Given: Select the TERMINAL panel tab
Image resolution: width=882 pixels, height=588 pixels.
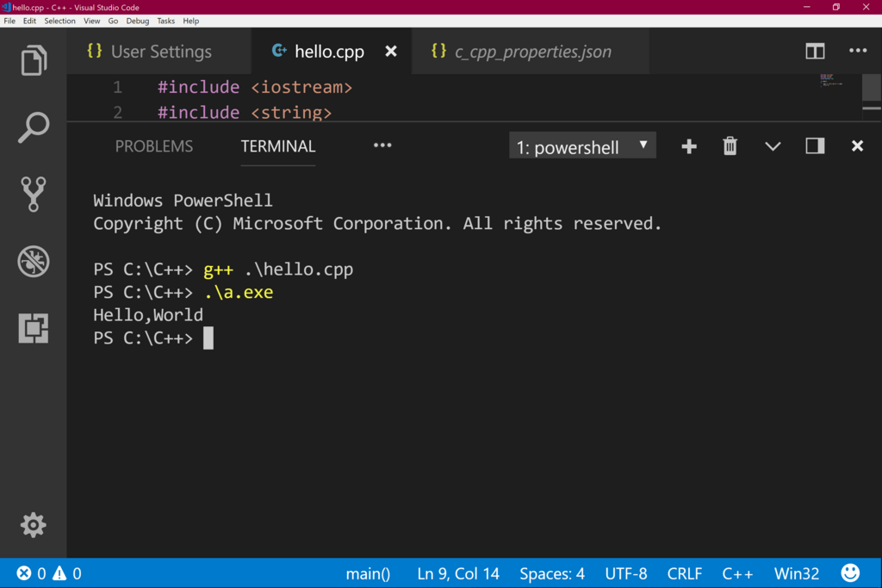Looking at the screenshot, I should [278, 146].
